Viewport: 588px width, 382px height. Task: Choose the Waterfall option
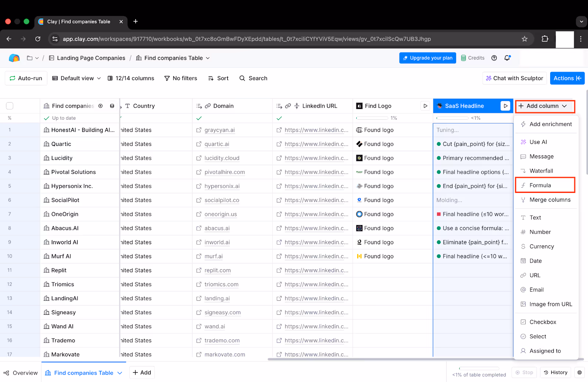click(546, 171)
